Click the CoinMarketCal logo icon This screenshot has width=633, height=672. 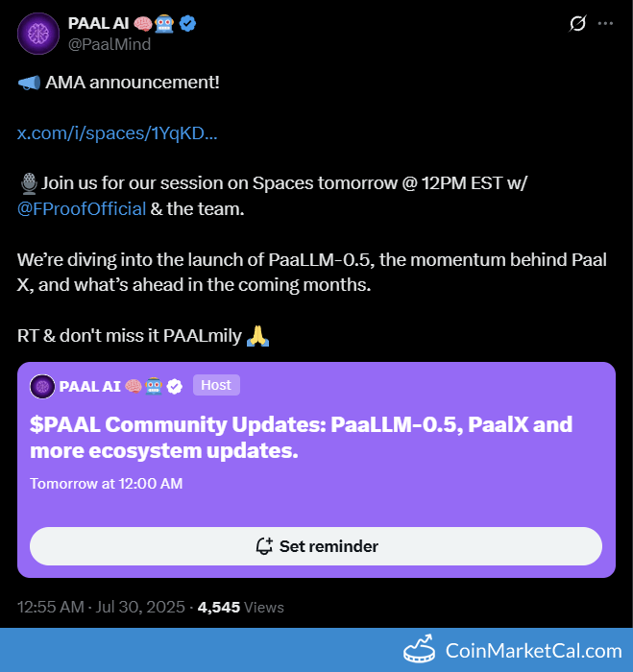(x=420, y=650)
